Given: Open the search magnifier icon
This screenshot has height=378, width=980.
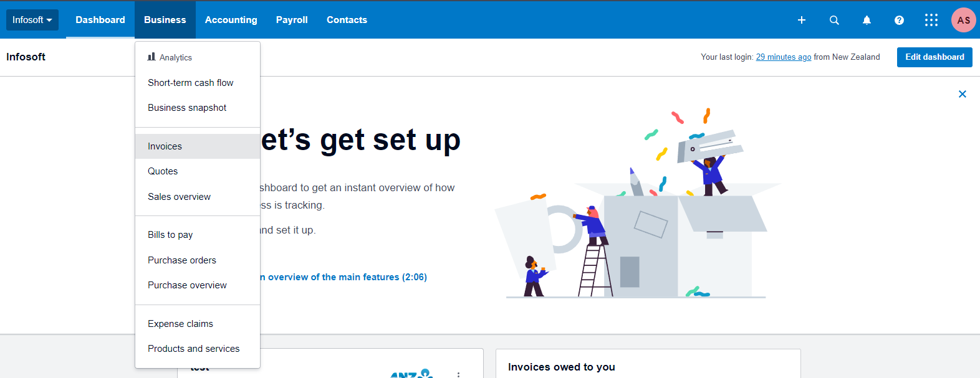Looking at the screenshot, I should click(834, 20).
